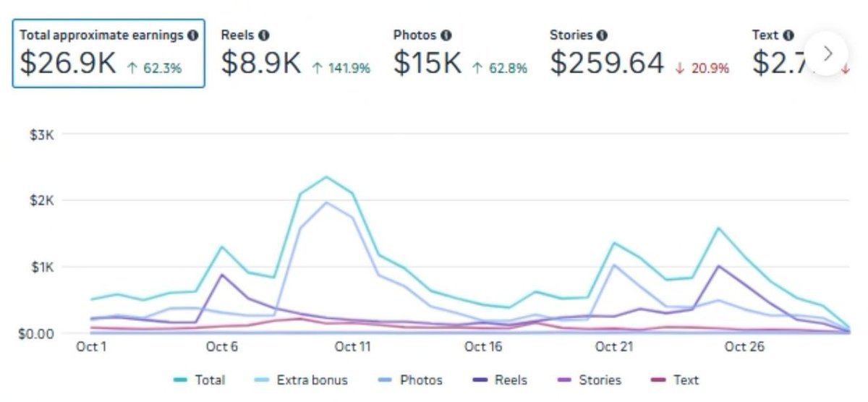Click info icon beside Total approximate earnings

point(192,35)
